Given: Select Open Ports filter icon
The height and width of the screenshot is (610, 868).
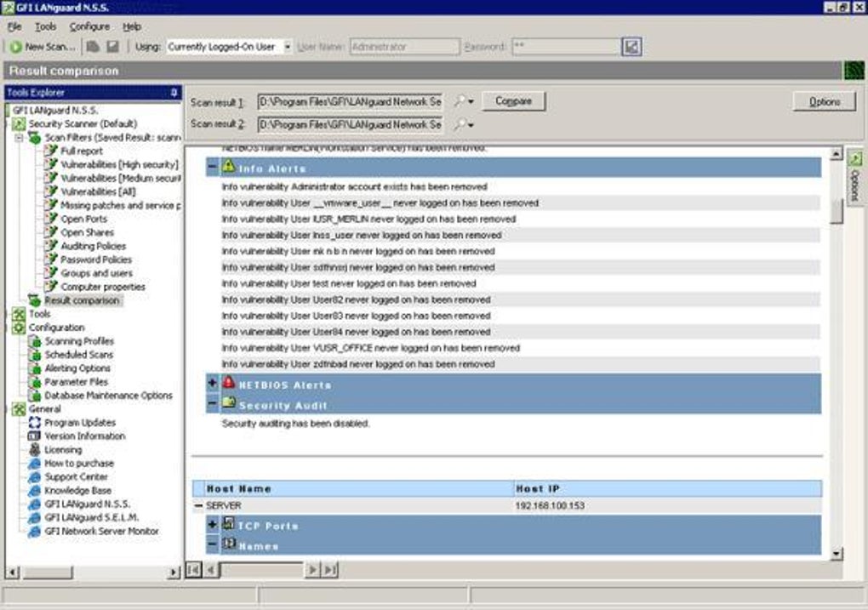Looking at the screenshot, I should [x=51, y=219].
